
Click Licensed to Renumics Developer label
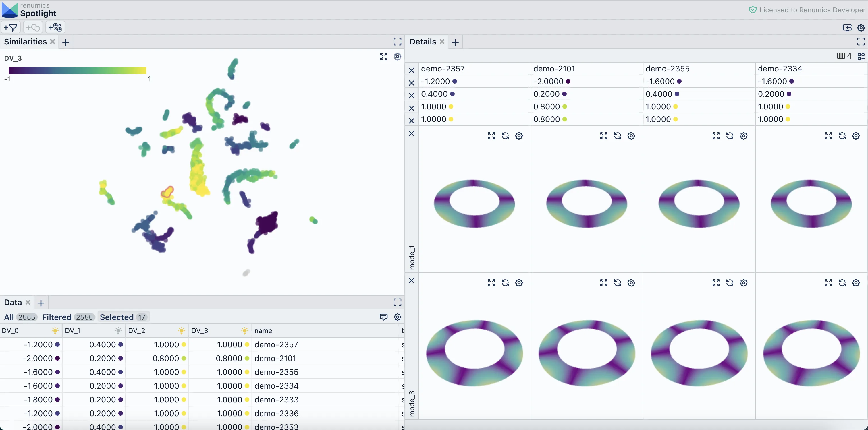(807, 10)
